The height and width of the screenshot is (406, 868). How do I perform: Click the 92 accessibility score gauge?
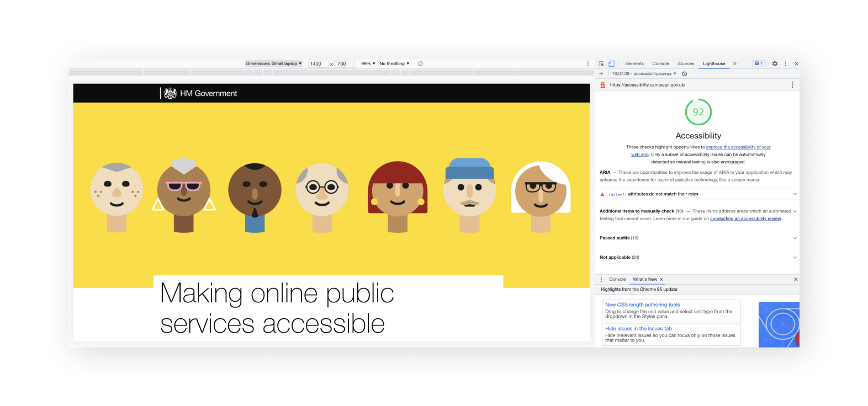click(698, 112)
